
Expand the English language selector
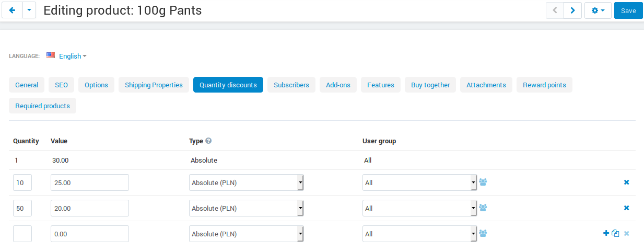pyautogui.click(x=66, y=56)
